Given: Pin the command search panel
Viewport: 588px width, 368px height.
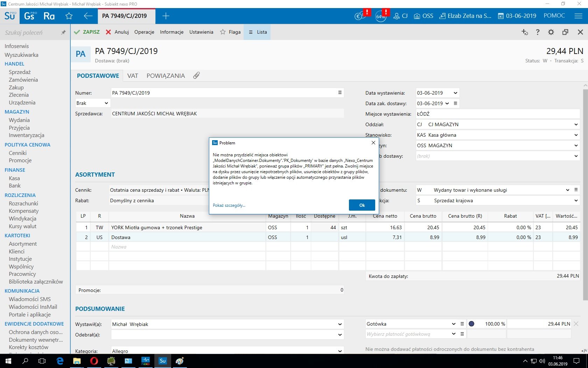Looking at the screenshot, I should (63, 32).
